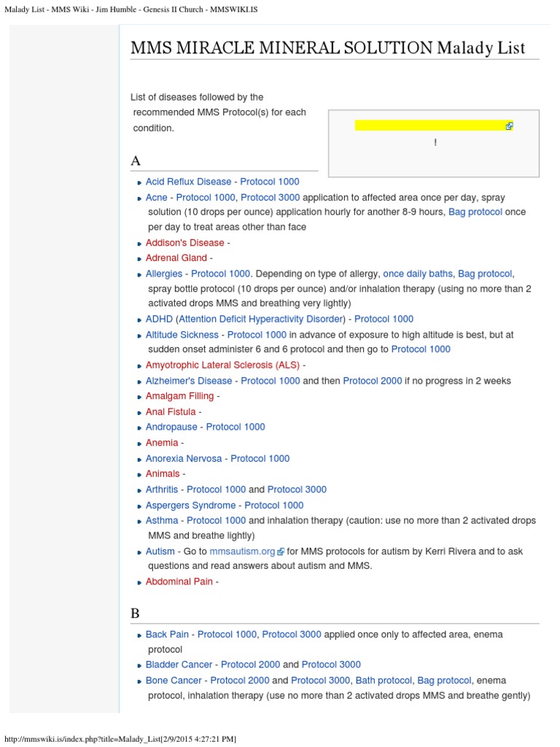
Task: Open Protocol 1000 in Acid Reflux row
Action: pyautogui.click(x=270, y=182)
